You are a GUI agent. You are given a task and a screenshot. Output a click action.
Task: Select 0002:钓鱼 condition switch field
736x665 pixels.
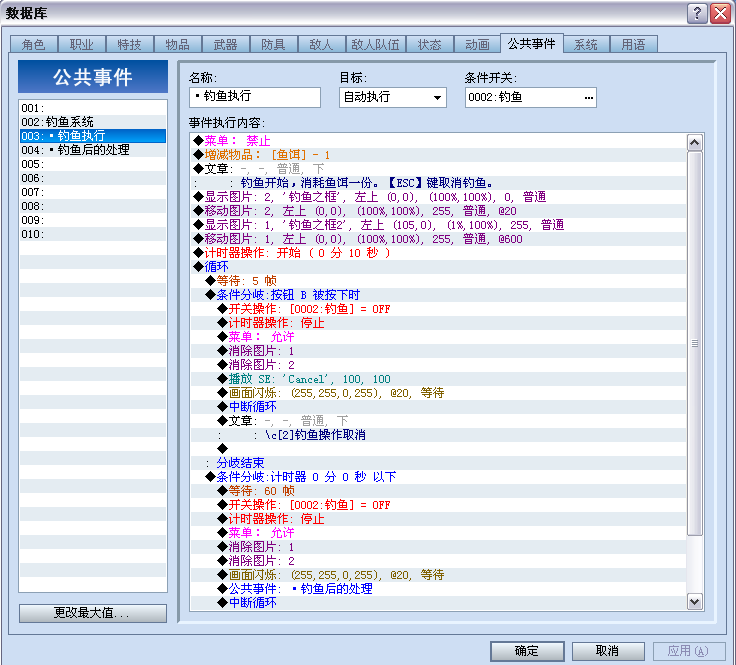(x=531, y=98)
